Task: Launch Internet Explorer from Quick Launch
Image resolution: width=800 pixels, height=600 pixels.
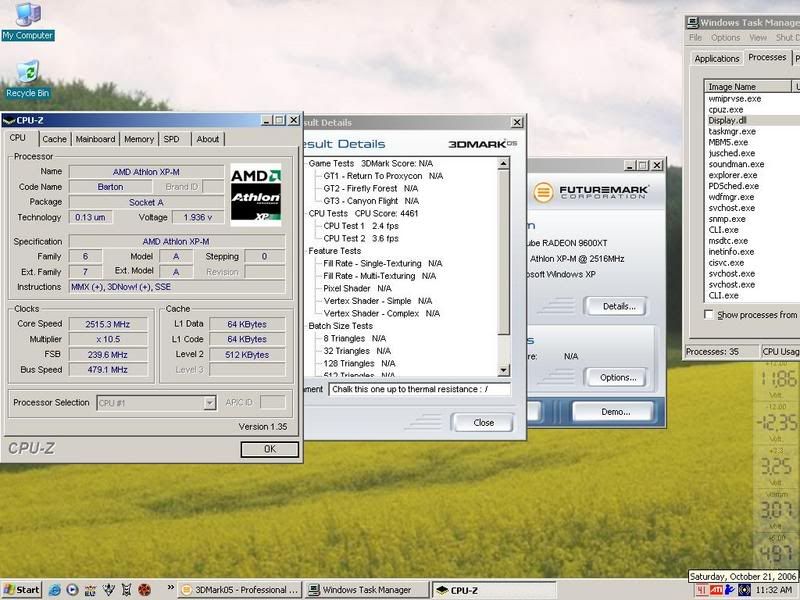Action: 55,590
